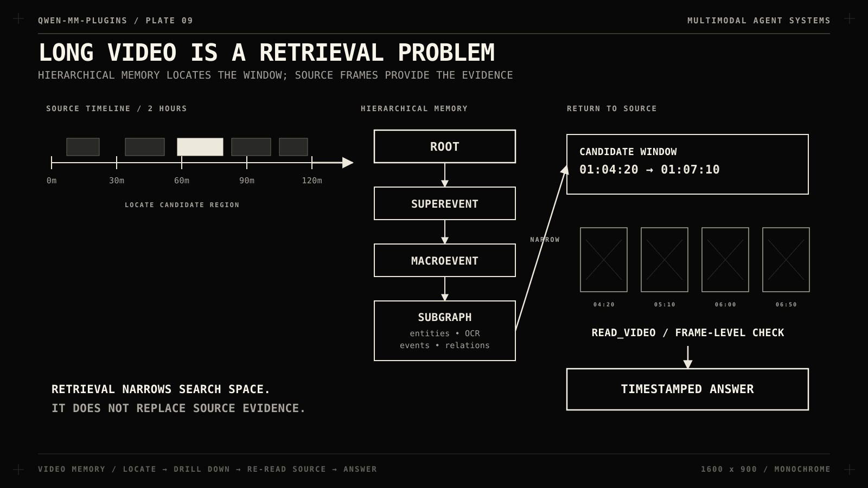Screen dimensions: 868x488
Task: Click the NARROW arrow label
Action: pos(545,240)
